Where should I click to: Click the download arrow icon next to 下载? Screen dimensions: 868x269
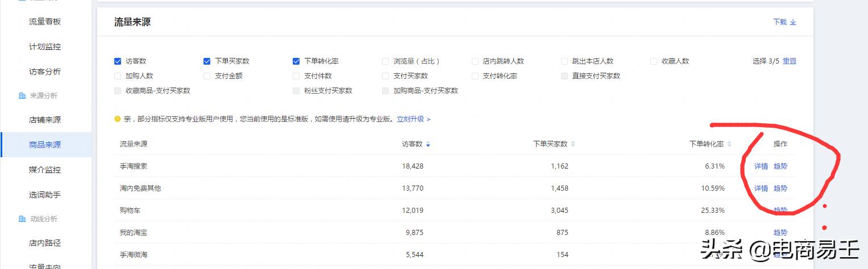[x=793, y=22]
